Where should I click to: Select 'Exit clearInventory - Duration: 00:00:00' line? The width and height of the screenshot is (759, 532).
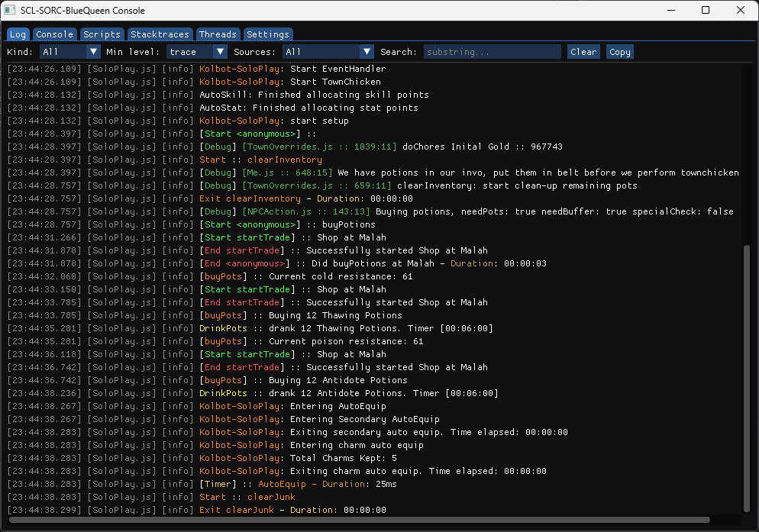coord(210,198)
